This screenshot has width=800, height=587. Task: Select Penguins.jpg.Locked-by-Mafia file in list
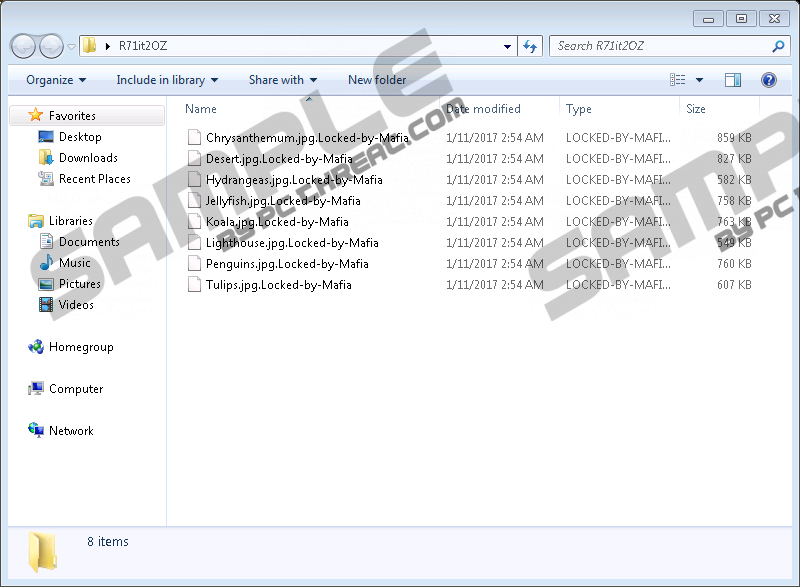pos(286,264)
